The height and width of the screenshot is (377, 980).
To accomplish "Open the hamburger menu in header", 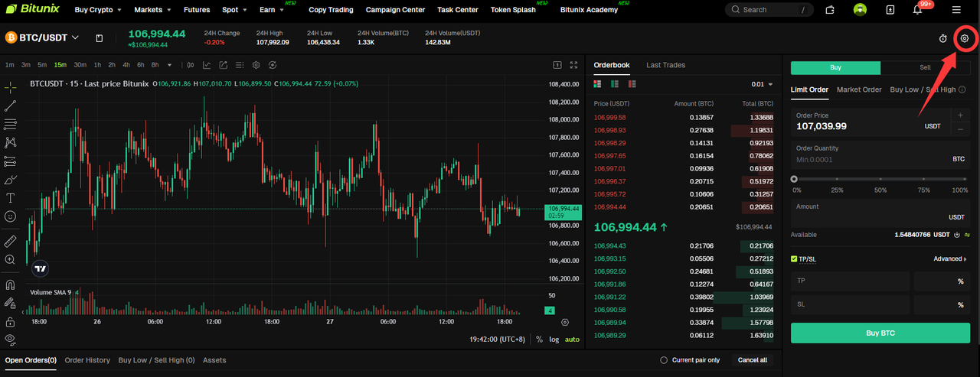I will click(x=956, y=10).
